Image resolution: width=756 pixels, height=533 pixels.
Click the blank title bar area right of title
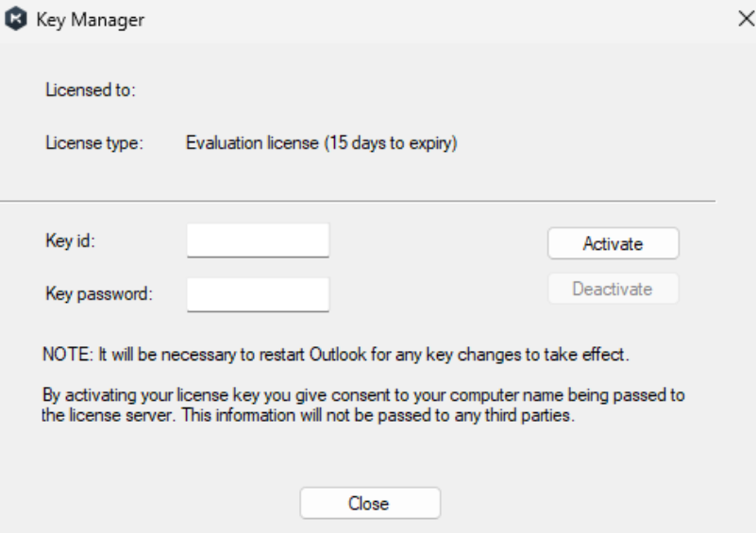pos(425,21)
